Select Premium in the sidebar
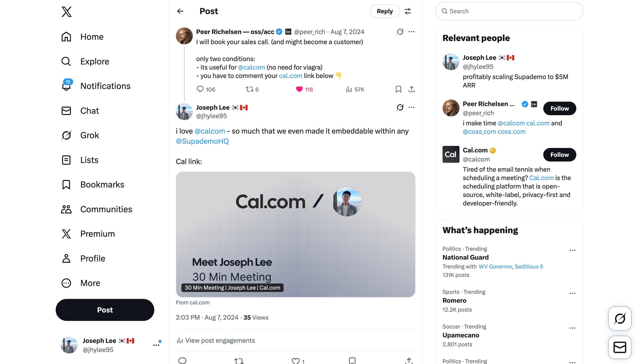This screenshot has height=364, width=640. click(97, 234)
